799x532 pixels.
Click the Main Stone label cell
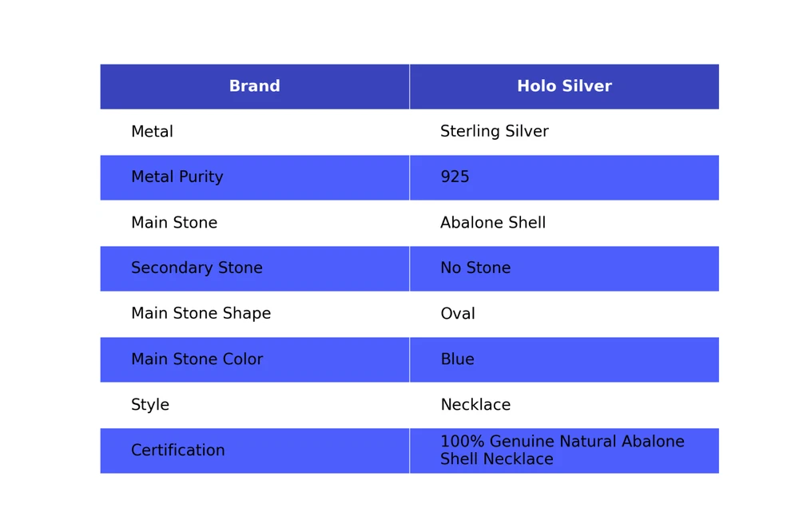pos(173,223)
